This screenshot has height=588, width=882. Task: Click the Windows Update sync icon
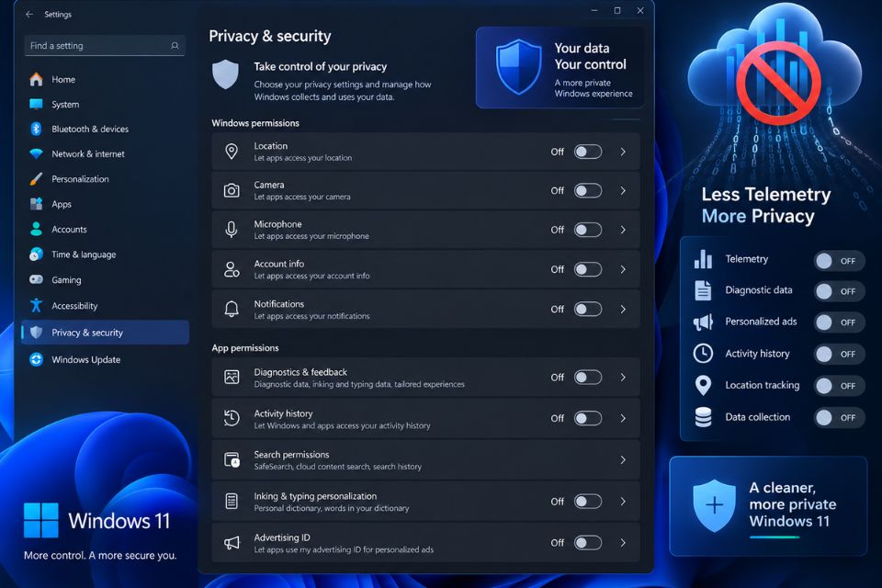click(x=36, y=359)
